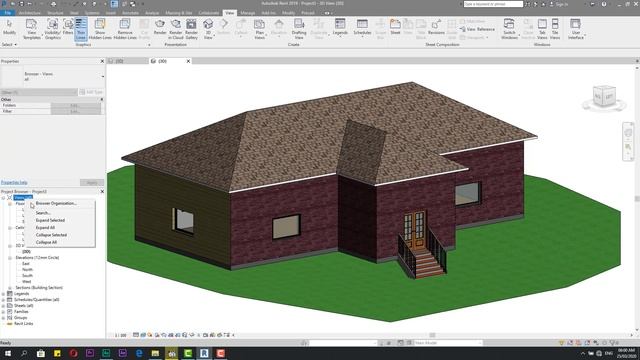The height and width of the screenshot is (360, 640).
Task: Open Properties type selector dropdown
Action: click(102, 76)
